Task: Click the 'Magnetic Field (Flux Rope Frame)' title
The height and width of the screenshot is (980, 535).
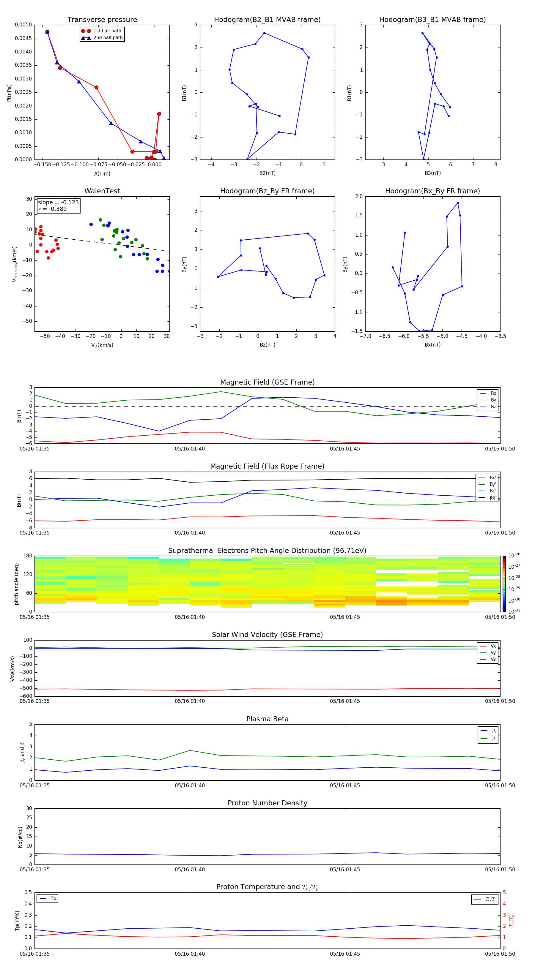Action: point(267,467)
